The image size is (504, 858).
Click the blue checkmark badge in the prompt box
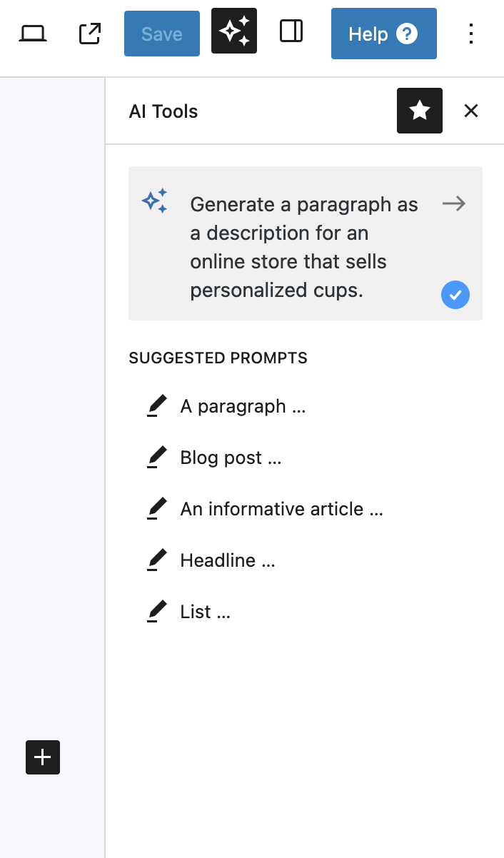tap(455, 295)
